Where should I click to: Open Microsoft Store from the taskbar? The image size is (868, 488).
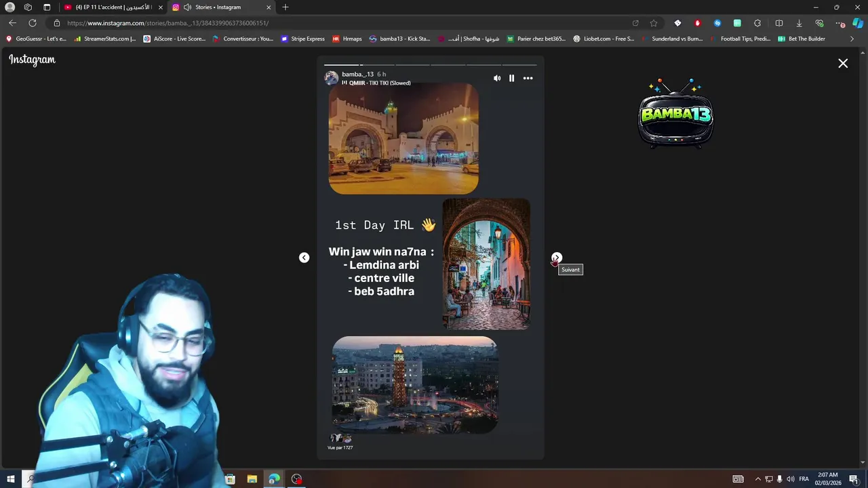pyautogui.click(x=230, y=479)
